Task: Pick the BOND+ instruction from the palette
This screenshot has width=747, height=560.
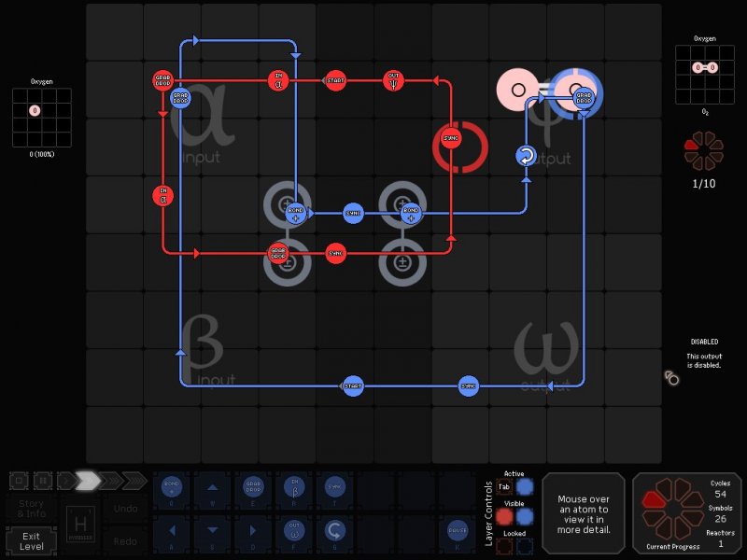Action: pyautogui.click(x=172, y=489)
